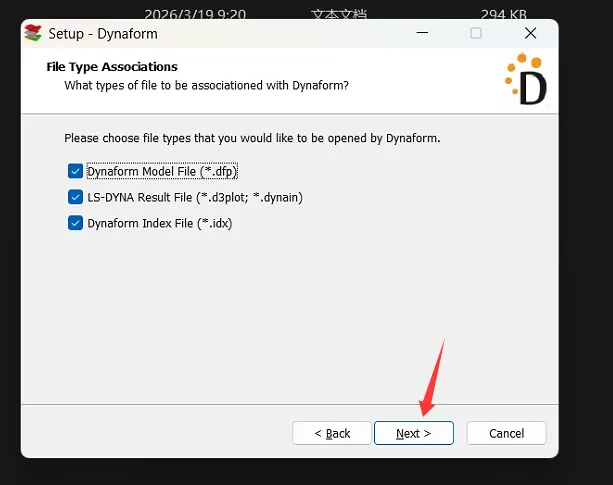Screen dimensions: 613x485
Task: Click the '294 KB' size in background window
Action: coord(504,14)
